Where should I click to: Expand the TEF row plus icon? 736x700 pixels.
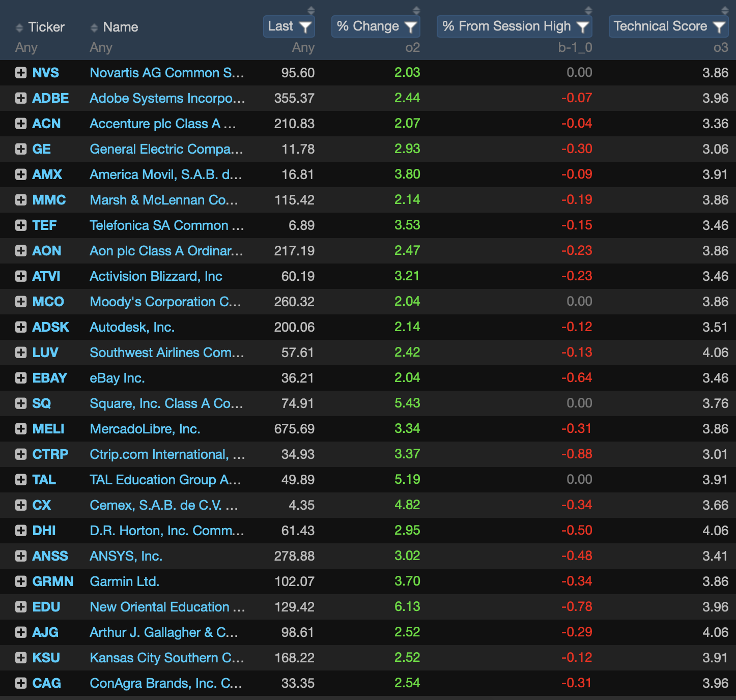tap(21, 225)
